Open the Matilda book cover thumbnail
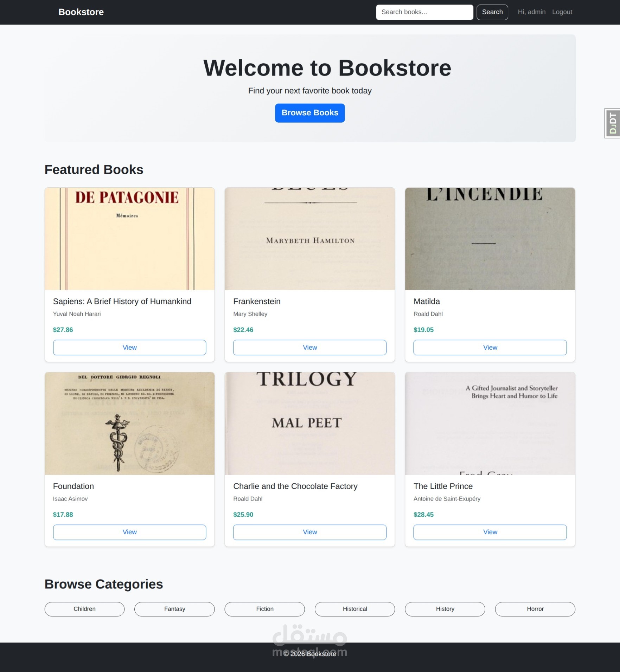620x672 pixels. pos(490,239)
